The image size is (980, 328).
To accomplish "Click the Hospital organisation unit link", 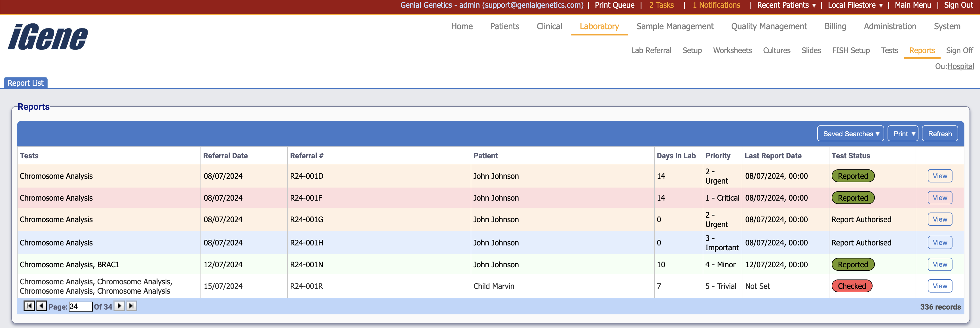I will [960, 67].
